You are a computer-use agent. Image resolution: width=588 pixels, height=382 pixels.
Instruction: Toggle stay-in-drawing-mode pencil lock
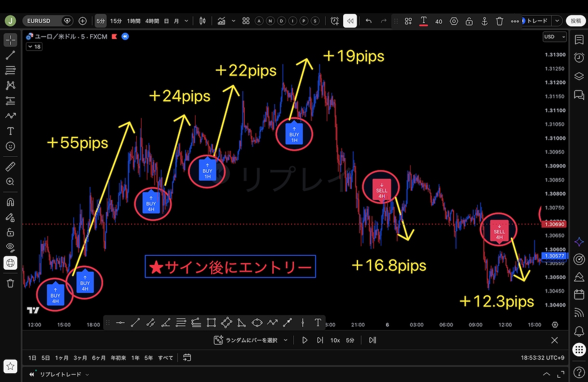(11, 217)
